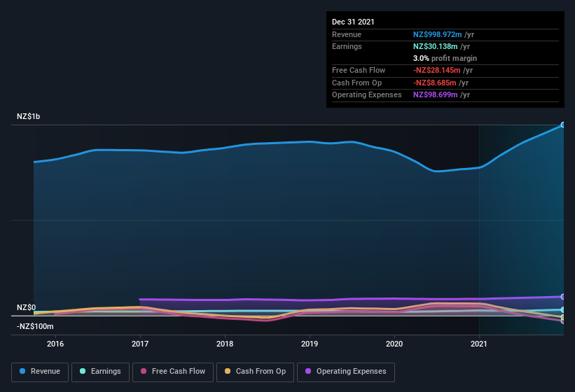Click the Earnings label in tooltip

[x=347, y=46]
